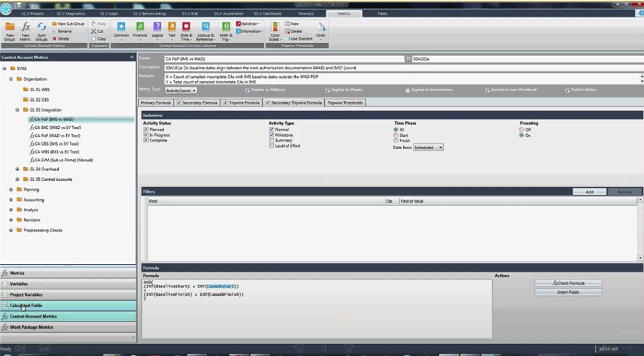644x356 pixels.
Task: Click the New Group folder icon
Action: tap(10, 27)
